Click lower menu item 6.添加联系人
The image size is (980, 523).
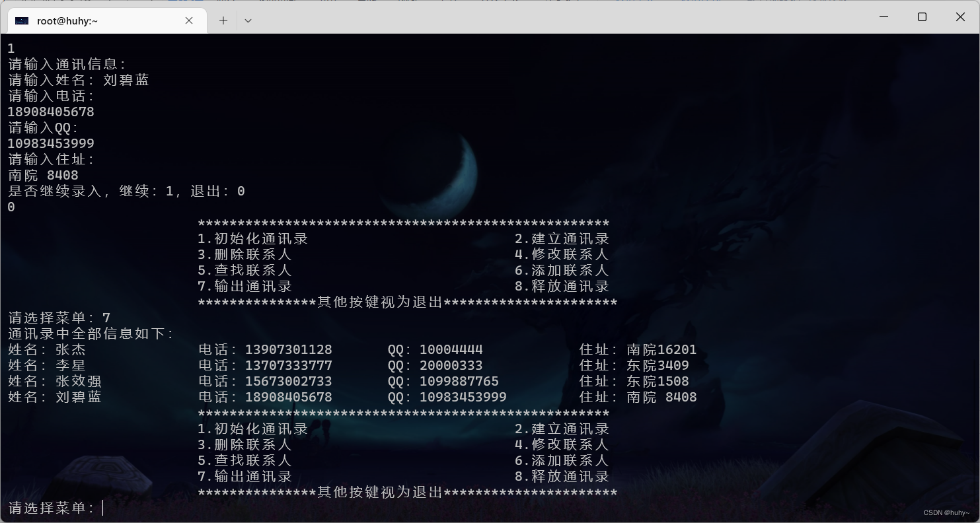point(562,460)
